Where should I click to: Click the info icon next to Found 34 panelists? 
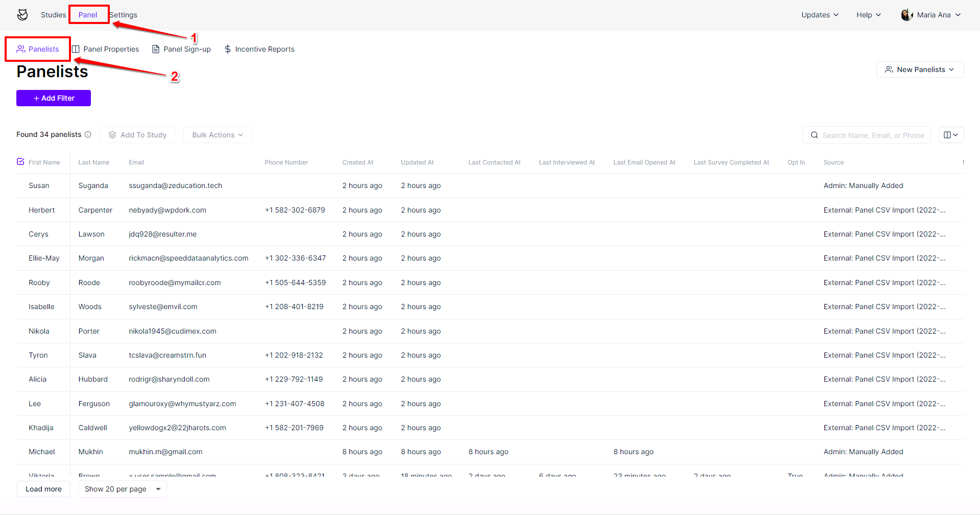point(88,134)
